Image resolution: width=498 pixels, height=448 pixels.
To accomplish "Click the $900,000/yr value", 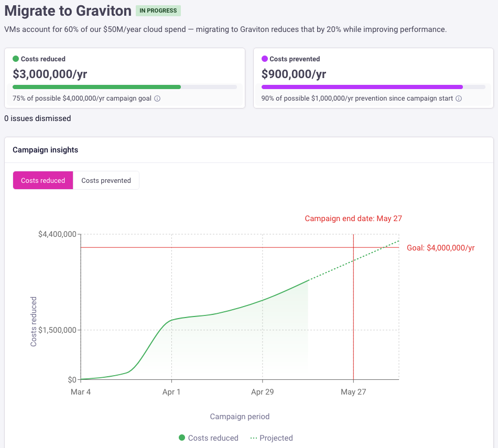I will point(294,74).
